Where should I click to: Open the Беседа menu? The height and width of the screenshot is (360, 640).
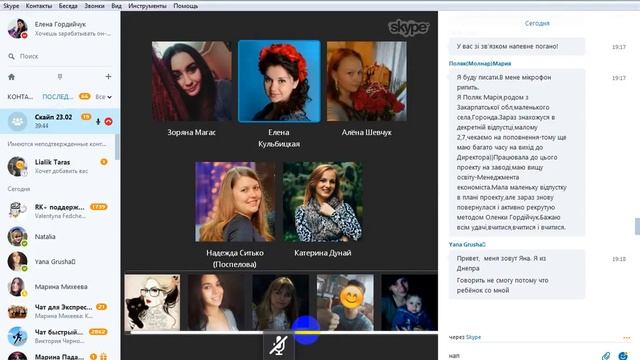pos(68,6)
